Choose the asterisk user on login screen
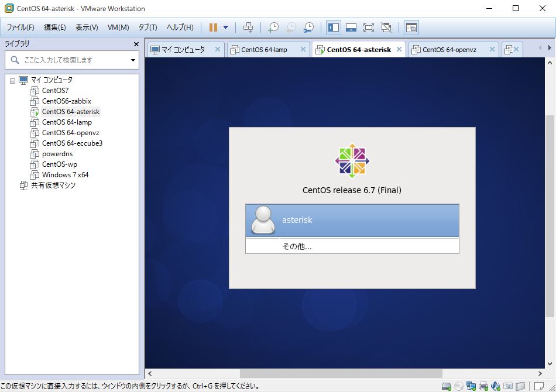The width and height of the screenshot is (556, 392). coord(352,220)
